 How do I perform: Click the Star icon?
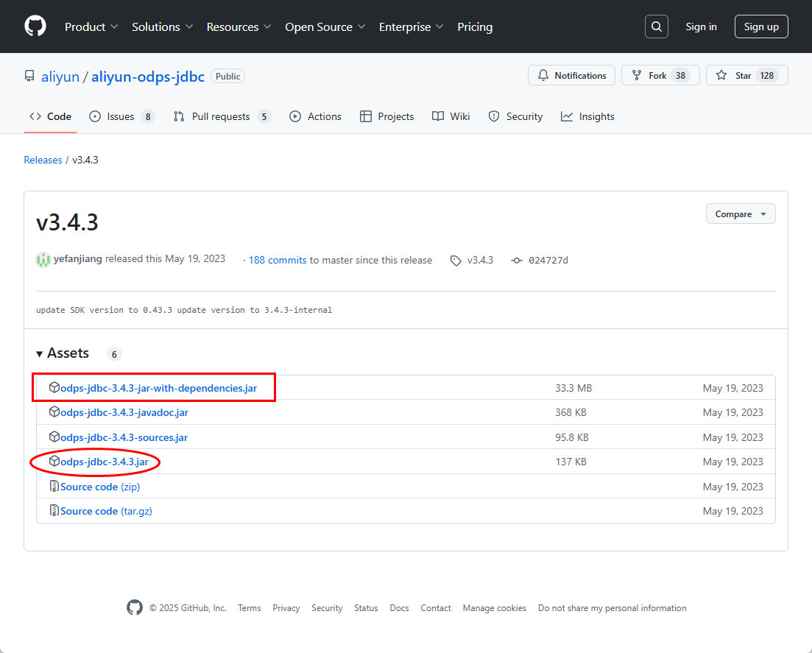click(721, 75)
